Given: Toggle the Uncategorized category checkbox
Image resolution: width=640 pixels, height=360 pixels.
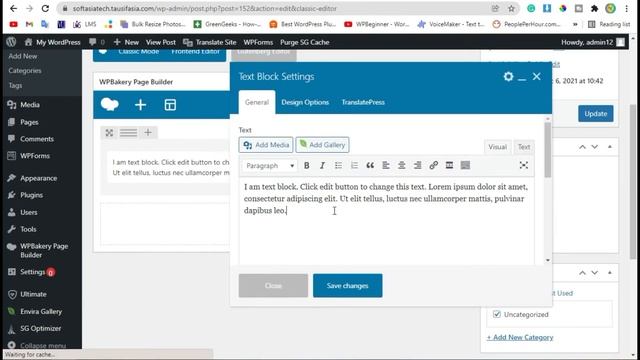Looking at the screenshot, I should 497,314.
